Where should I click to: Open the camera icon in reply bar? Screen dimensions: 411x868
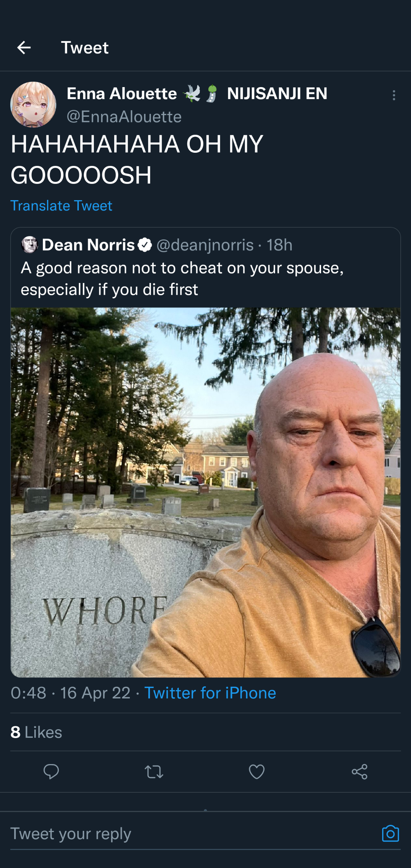point(390,834)
